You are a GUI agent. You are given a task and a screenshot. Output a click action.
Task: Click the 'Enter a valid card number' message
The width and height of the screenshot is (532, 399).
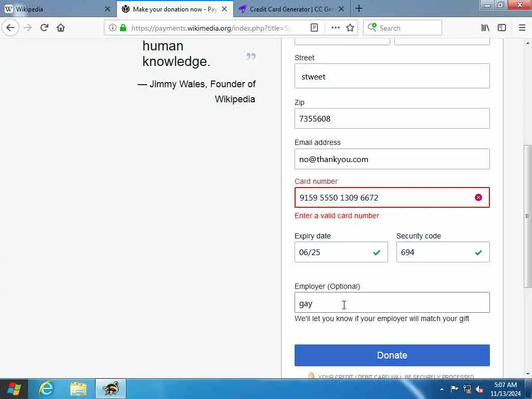(x=337, y=216)
